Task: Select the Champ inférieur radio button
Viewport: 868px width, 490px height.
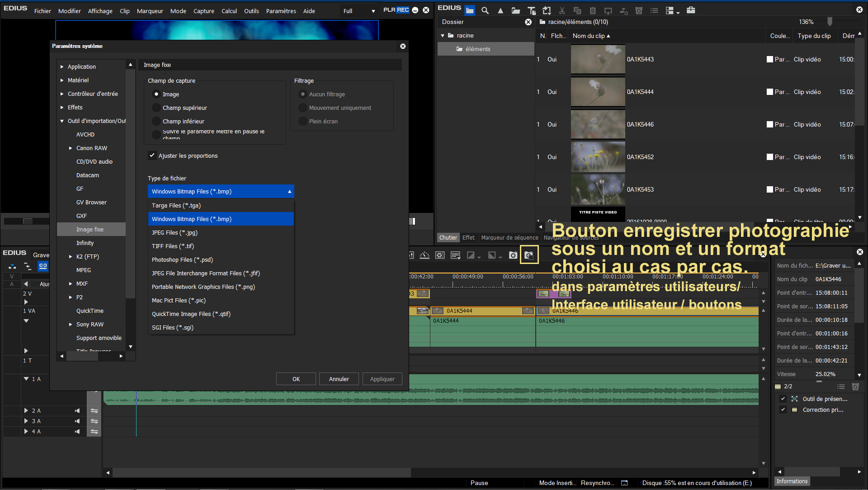Action: coord(156,121)
